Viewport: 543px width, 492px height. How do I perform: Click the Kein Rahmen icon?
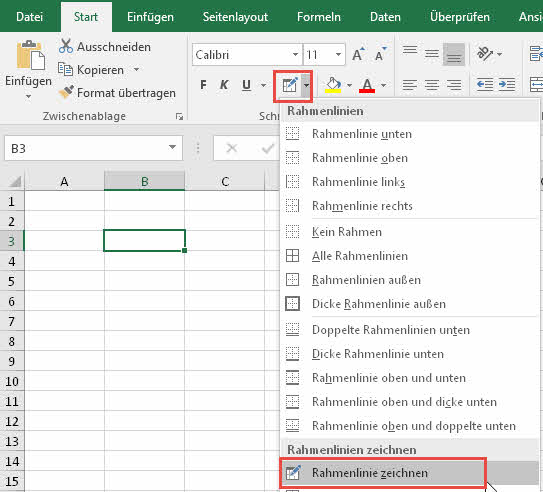(x=293, y=232)
